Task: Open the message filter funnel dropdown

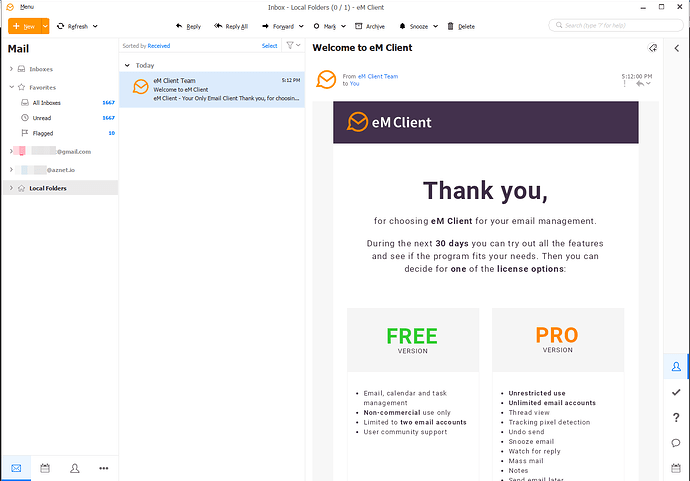Action: [x=293, y=46]
